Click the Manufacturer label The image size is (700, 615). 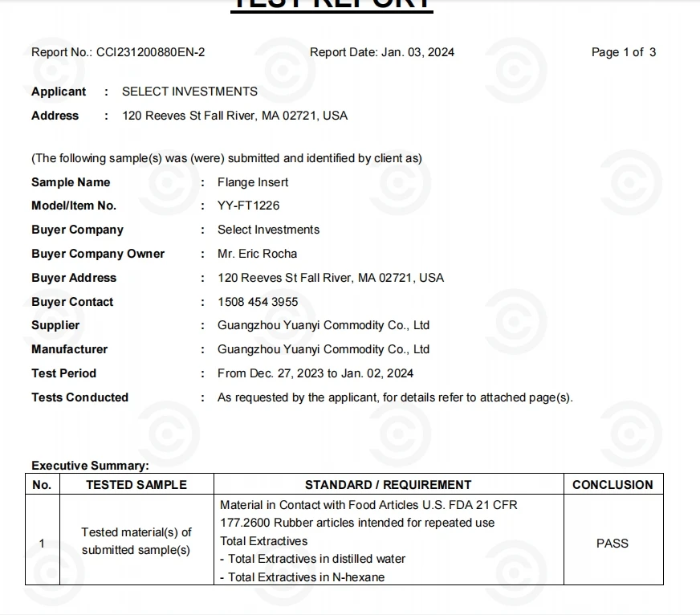tap(69, 349)
